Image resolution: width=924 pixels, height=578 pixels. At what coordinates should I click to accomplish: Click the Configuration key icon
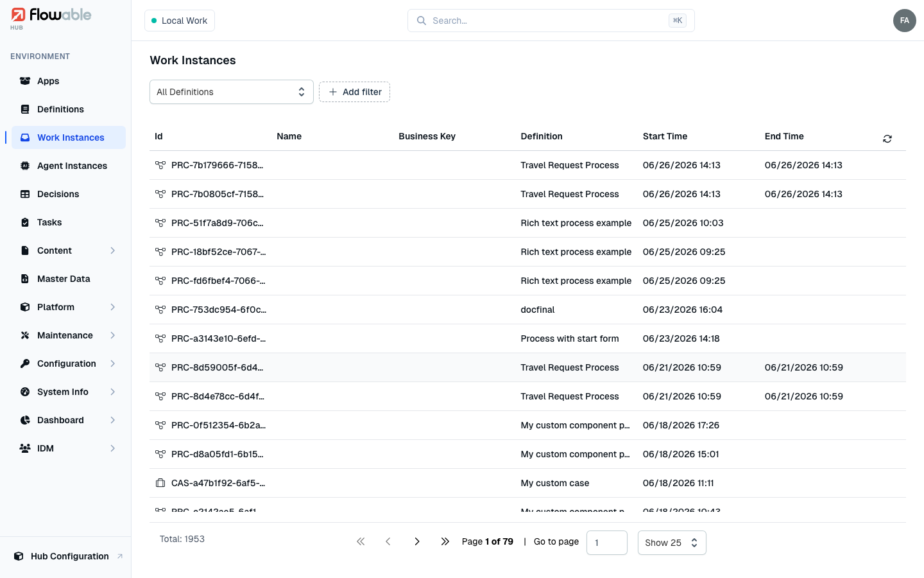[x=25, y=363]
